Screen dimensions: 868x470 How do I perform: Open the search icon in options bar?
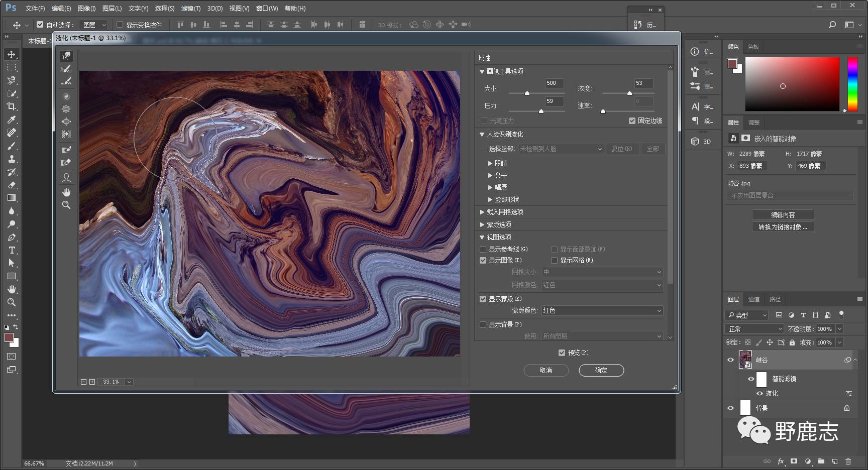(832, 25)
